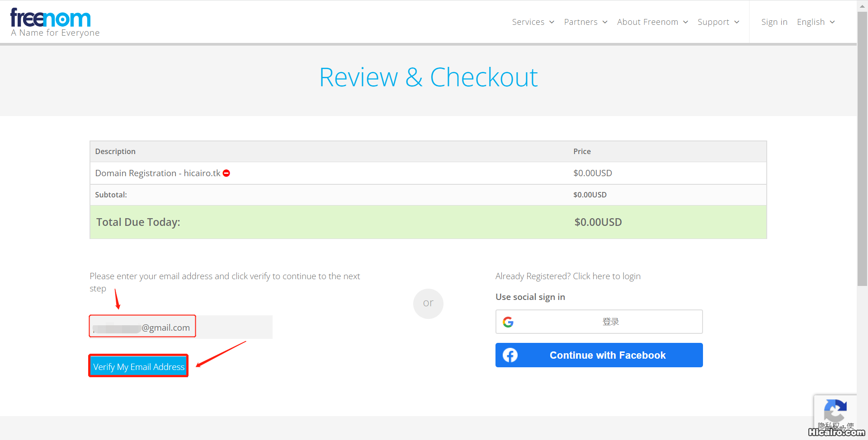
Task: Click the reCAPTCHA badge
Action: (835, 411)
